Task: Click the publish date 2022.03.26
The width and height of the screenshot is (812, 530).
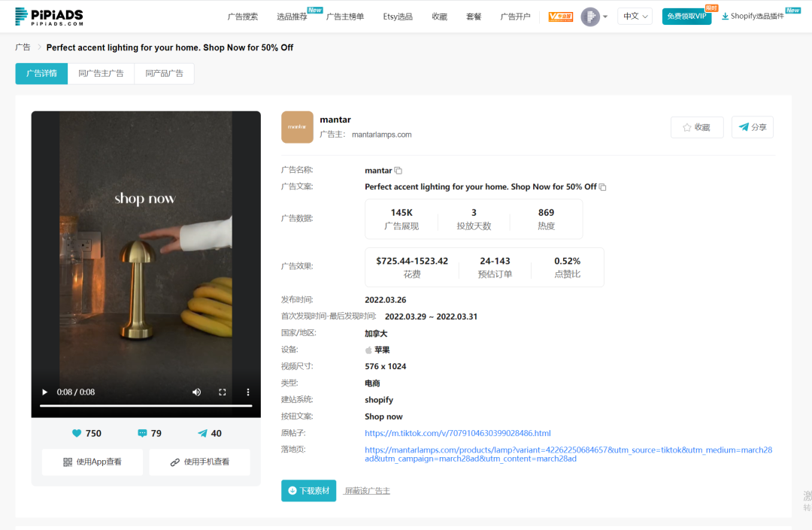Action: 385,300
